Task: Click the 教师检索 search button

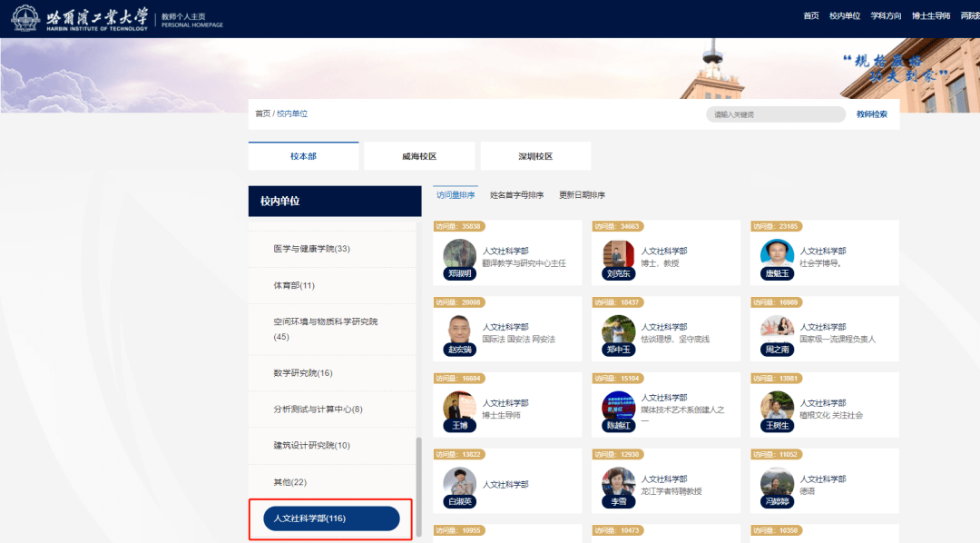Action: coord(872,114)
